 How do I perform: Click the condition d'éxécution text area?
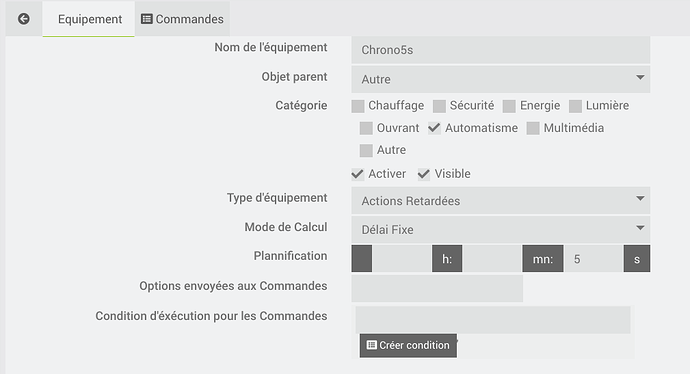click(x=493, y=320)
